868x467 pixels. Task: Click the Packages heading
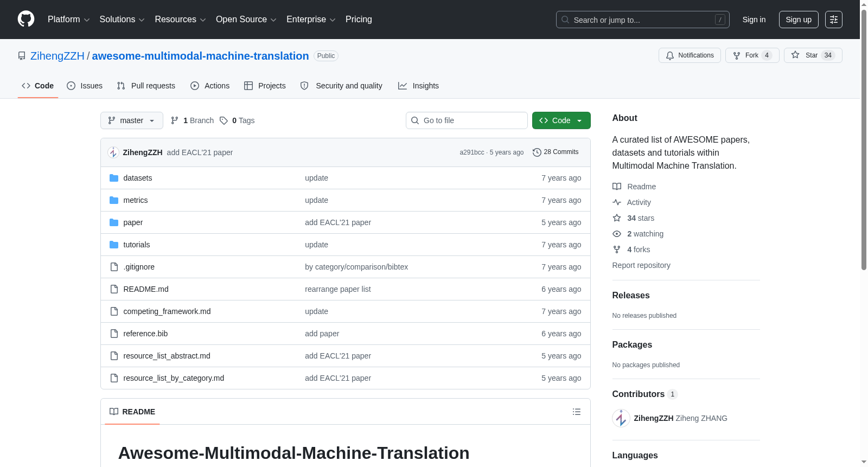point(632,345)
